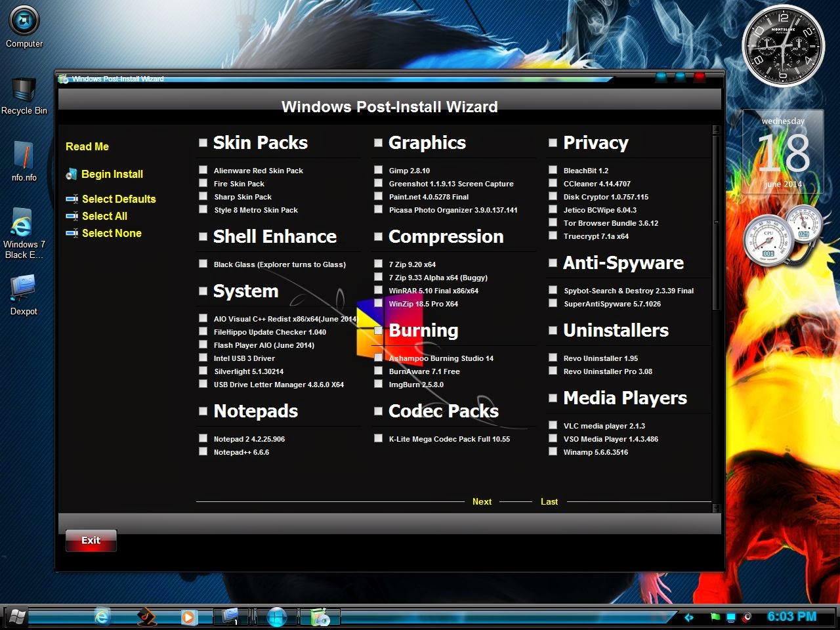Show hidden tray icons arrow
This screenshot has height=630, width=840.
point(689,617)
